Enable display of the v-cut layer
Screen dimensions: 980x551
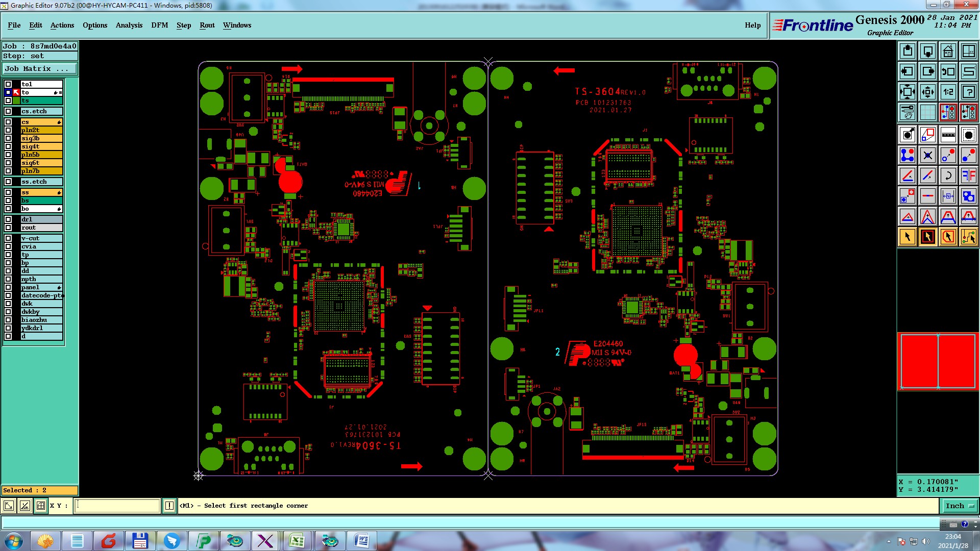8,238
